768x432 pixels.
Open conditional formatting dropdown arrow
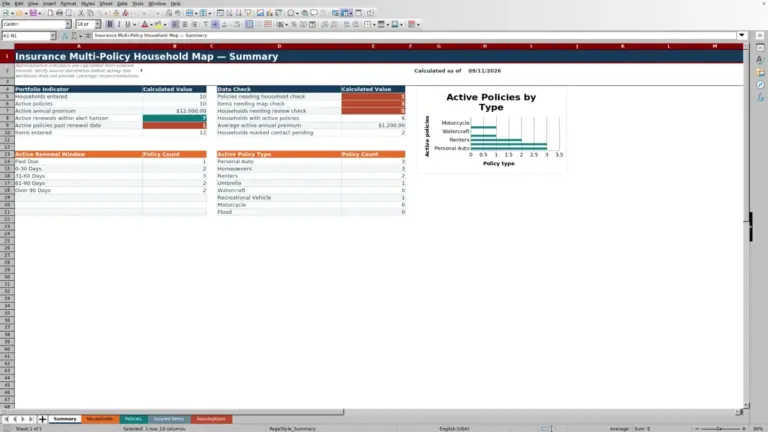[x=418, y=24]
